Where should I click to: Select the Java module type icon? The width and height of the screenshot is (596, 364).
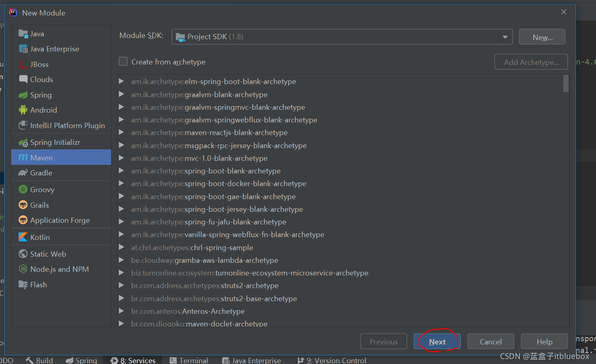23,34
